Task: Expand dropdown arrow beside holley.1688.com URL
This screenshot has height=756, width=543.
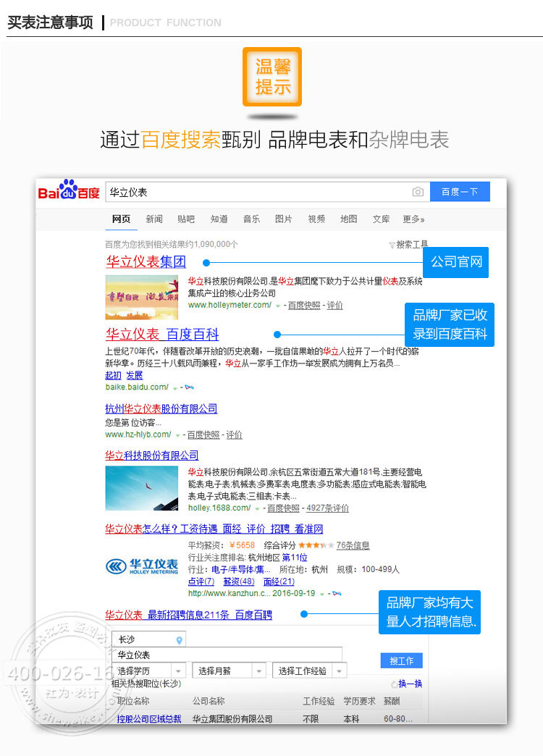Action: pyautogui.click(x=258, y=508)
